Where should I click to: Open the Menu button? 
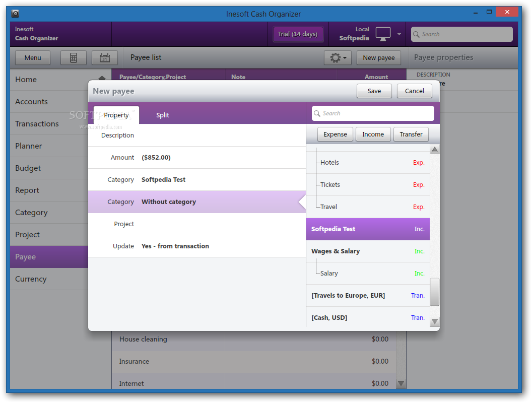pos(33,57)
